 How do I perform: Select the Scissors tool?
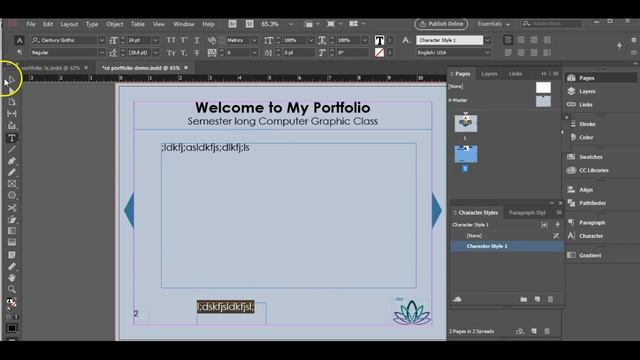click(12, 208)
